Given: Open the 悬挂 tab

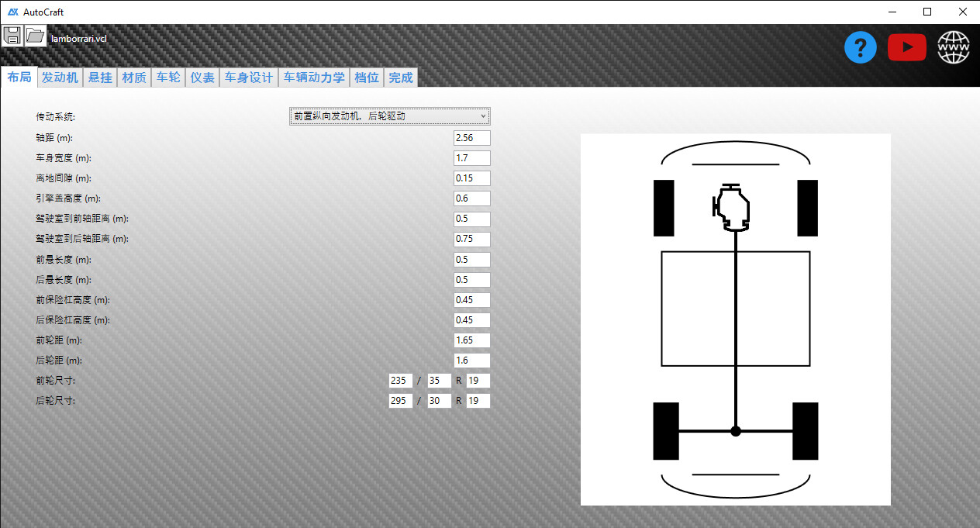Looking at the screenshot, I should click(x=100, y=78).
